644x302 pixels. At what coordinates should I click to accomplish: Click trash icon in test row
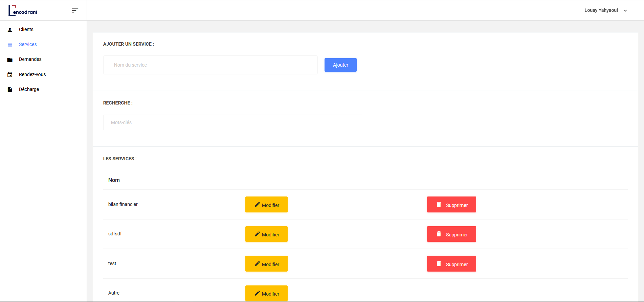click(x=439, y=264)
